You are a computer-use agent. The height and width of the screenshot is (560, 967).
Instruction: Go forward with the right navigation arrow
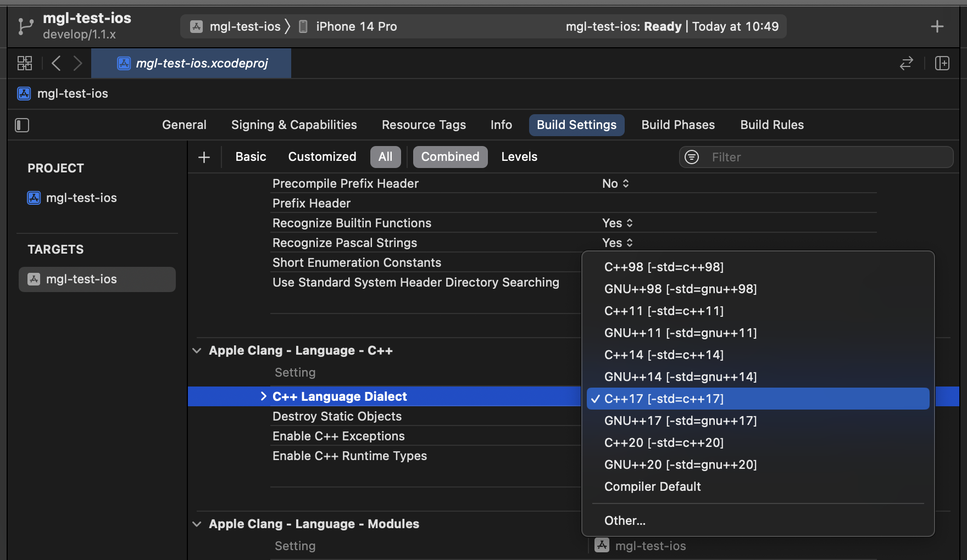click(x=77, y=63)
